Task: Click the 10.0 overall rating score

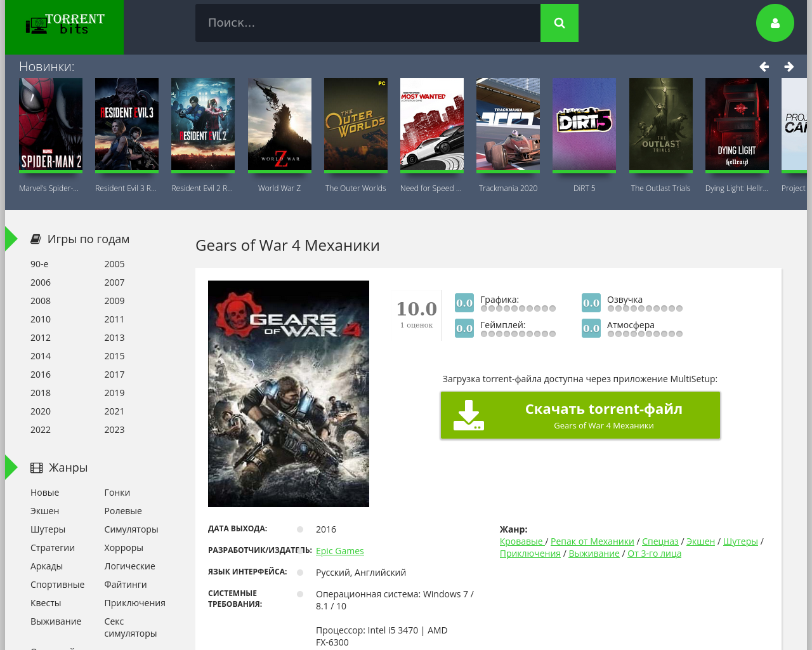Action: coord(416,308)
